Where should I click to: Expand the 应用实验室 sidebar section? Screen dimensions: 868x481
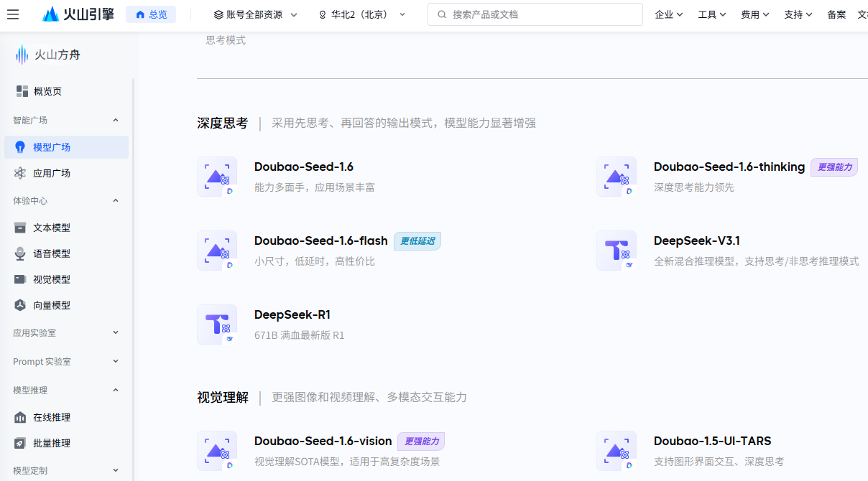[116, 332]
